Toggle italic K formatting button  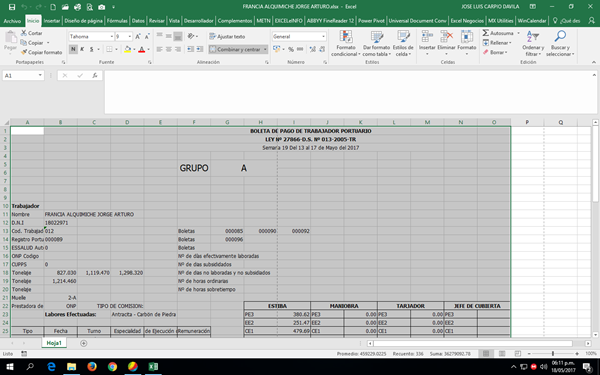pyautogui.click(x=82, y=49)
